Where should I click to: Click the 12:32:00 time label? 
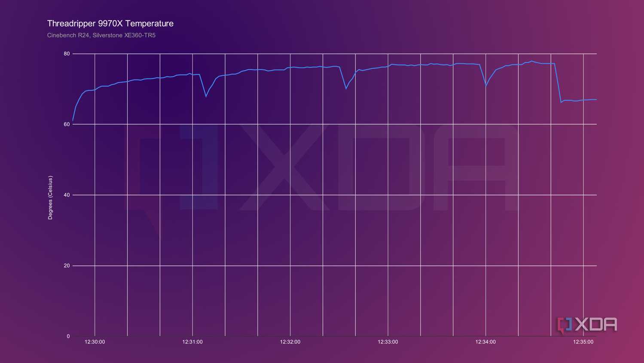pyautogui.click(x=290, y=342)
